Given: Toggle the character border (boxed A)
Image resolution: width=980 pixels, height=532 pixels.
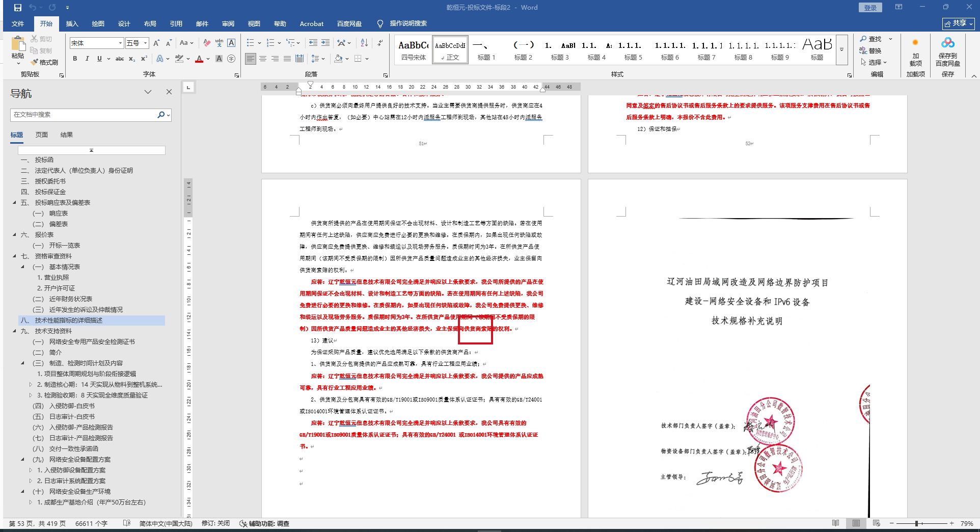Looking at the screenshot, I should (231, 43).
